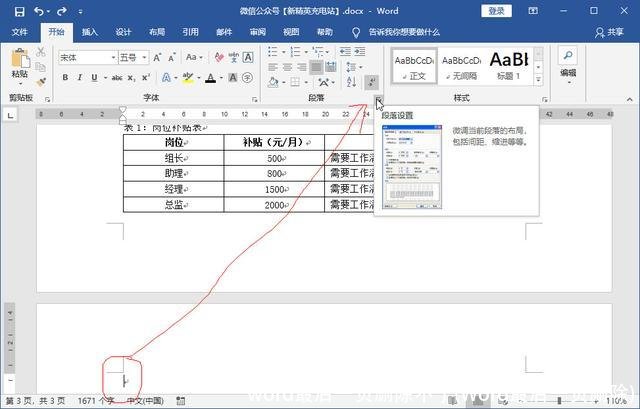Open the Quick Access Toolbar customize dropdown
The image size is (640, 409).
tap(80, 12)
